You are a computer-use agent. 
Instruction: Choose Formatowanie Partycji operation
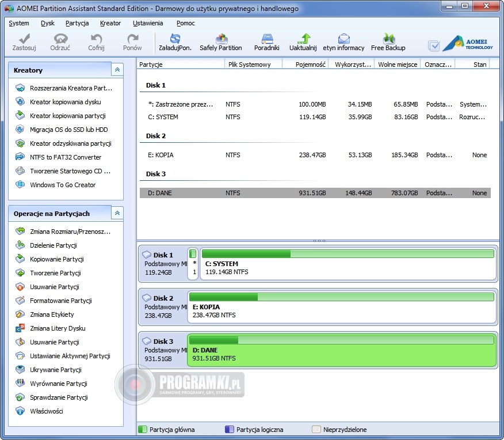point(54,301)
